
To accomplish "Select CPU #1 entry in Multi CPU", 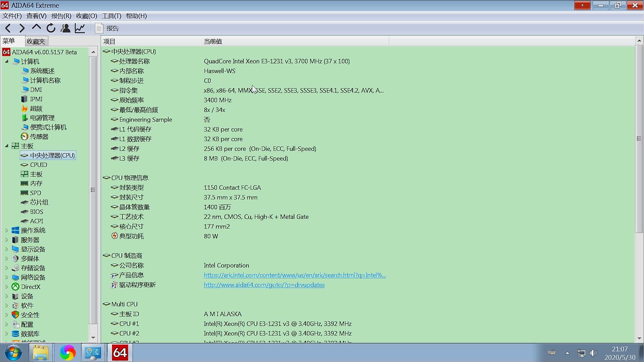I will (129, 323).
